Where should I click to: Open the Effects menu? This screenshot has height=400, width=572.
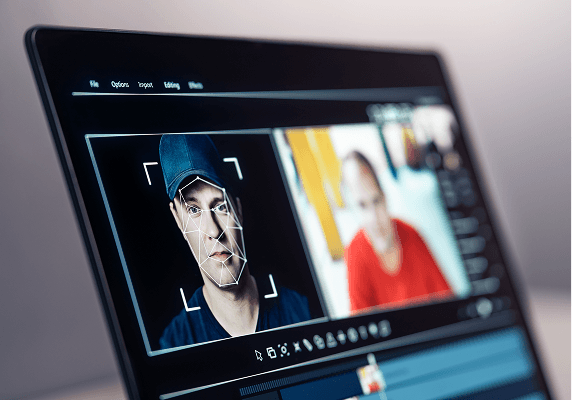196,85
